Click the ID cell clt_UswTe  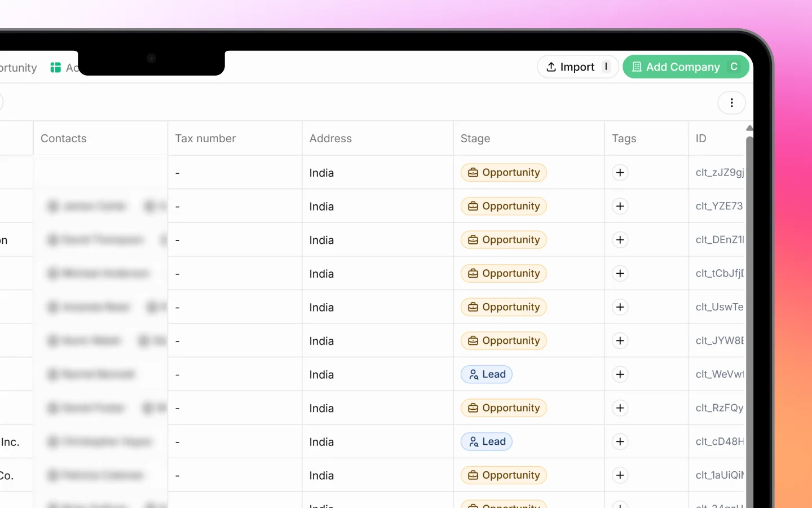pyautogui.click(x=720, y=307)
